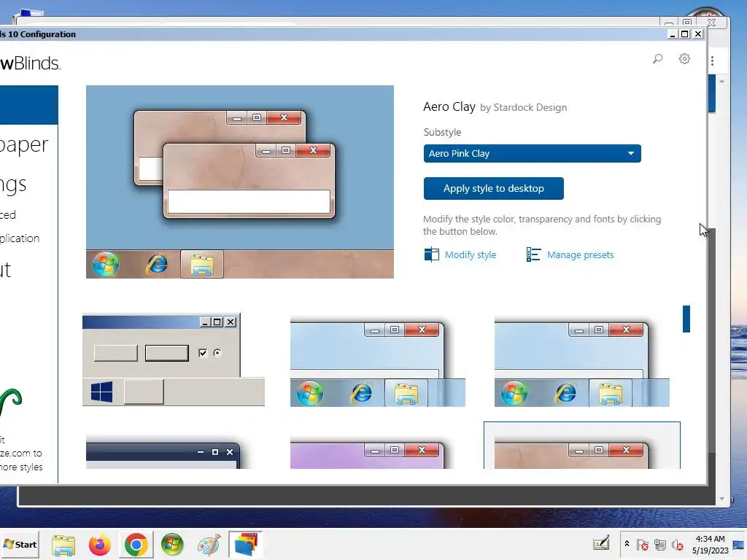Click the Start button on taskbar
This screenshot has height=560, width=747.
point(20,544)
